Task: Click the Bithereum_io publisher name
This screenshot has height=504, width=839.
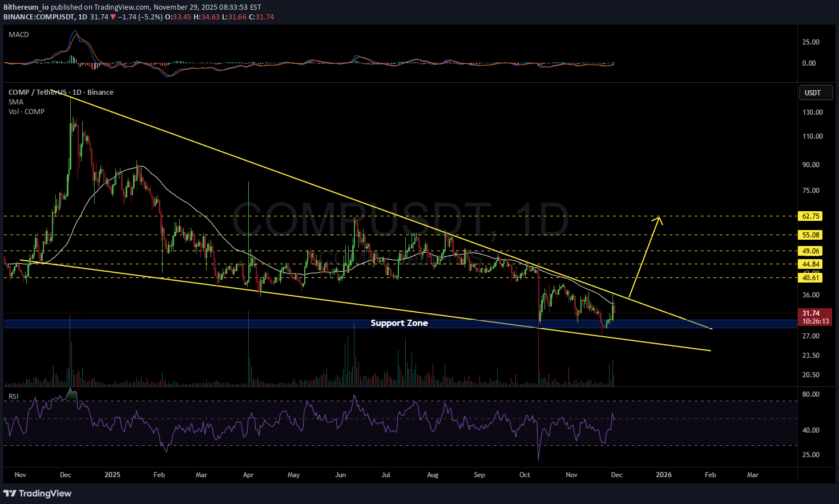Action: pos(26,7)
